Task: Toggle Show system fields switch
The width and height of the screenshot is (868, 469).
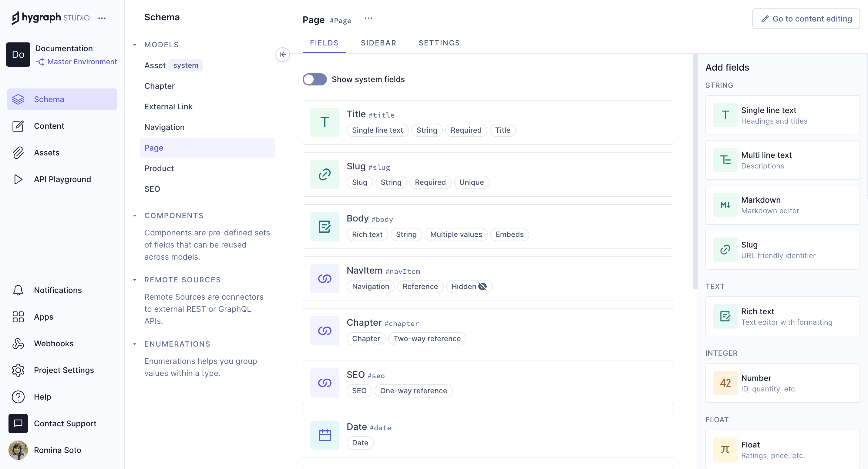Action: click(315, 79)
